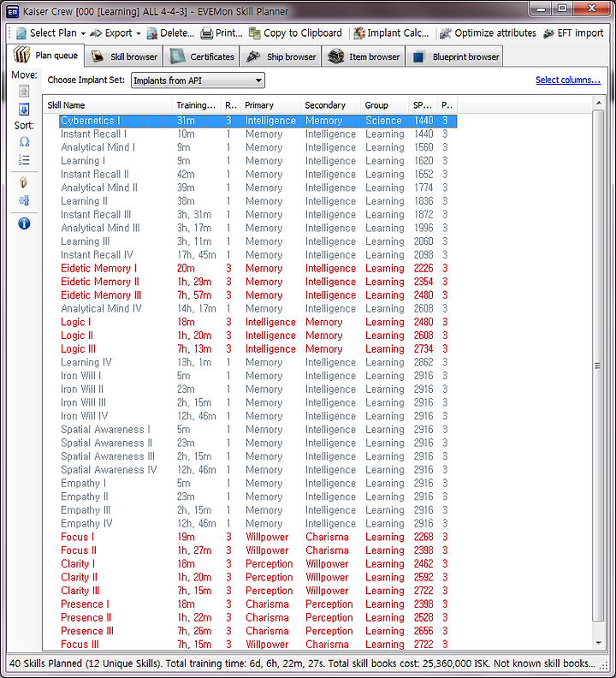Click the numbered list sort icon

(24, 160)
